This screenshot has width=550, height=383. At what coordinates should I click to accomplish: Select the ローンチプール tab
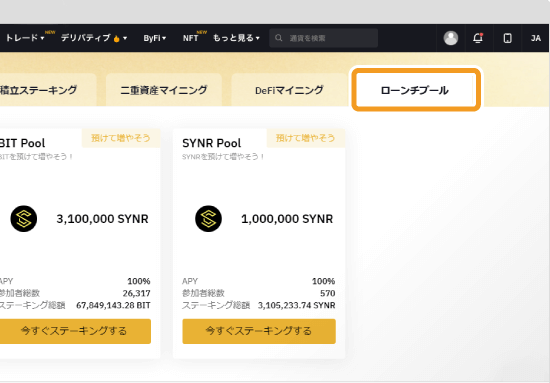coord(416,90)
